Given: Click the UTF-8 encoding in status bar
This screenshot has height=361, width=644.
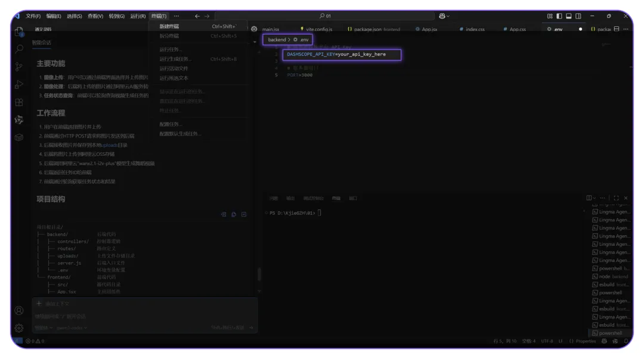Looking at the screenshot, I should 547,341.
